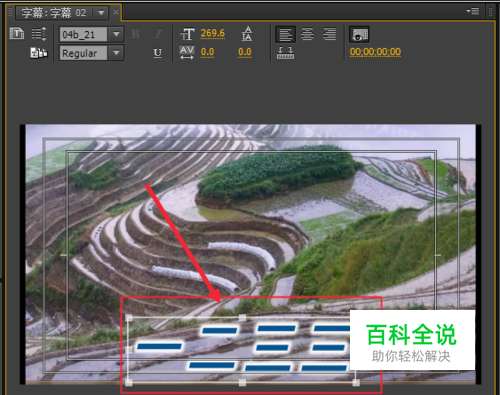Open the 字幕 02 tab dropdown arrow
500x395 pixels.
101,13
